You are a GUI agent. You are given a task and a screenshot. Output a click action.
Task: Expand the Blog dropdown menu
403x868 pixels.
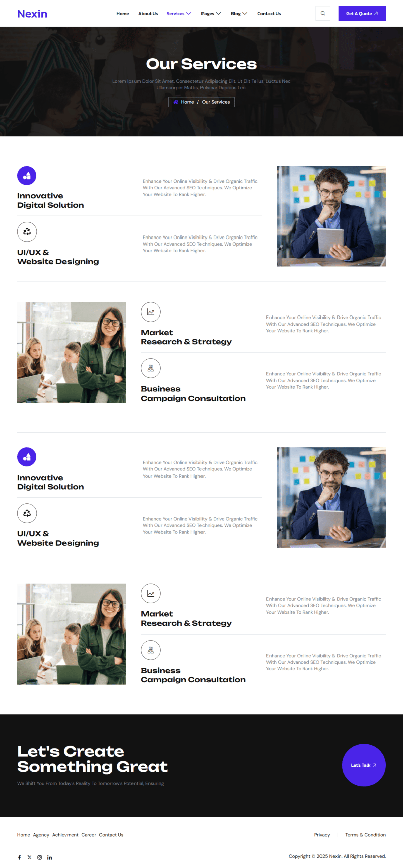(x=239, y=14)
